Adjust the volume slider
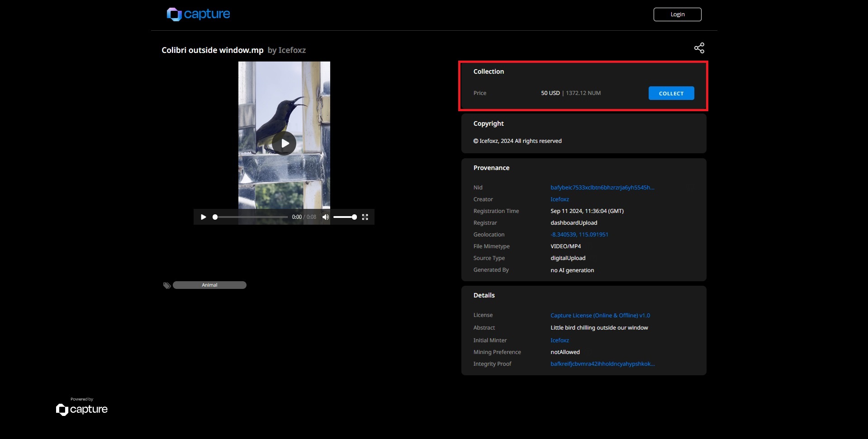Viewport: 868px width, 439px height. point(345,217)
